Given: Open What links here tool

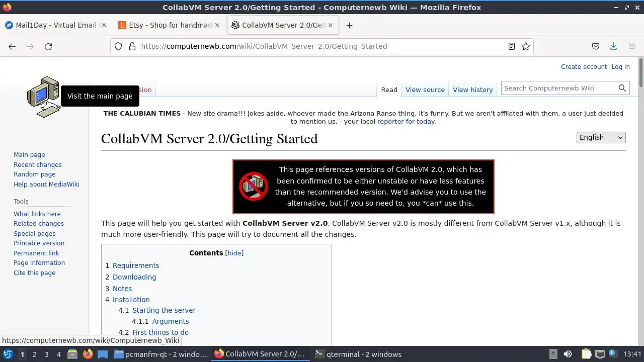Looking at the screenshot, I should (x=37, y=214).
